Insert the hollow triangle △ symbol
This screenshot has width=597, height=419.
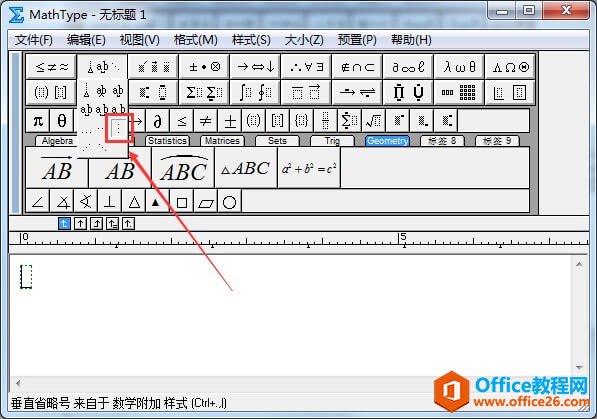click(x=134, y=201)
